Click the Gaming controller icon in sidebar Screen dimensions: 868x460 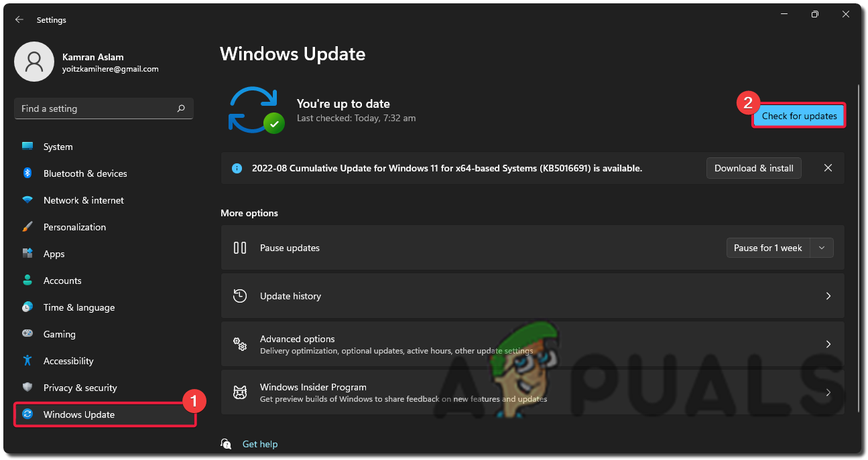27,334
